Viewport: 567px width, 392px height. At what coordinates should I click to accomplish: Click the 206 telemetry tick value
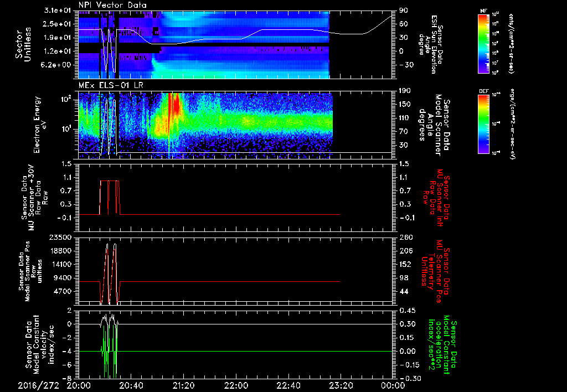coord(406,251)
